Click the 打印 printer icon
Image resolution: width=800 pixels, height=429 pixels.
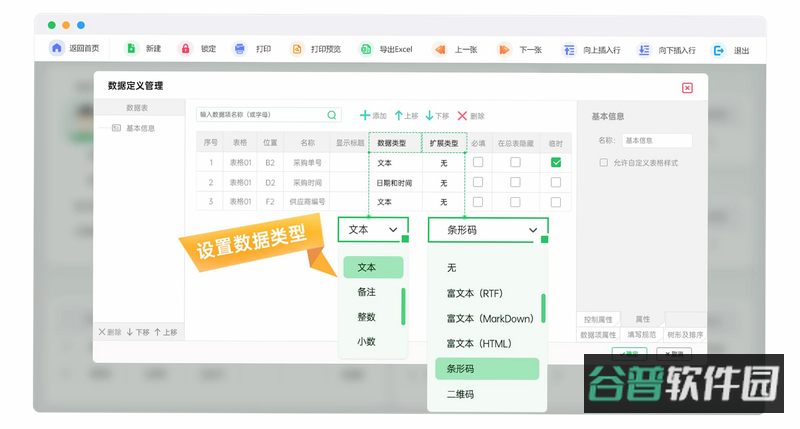[x=239, y=48]
